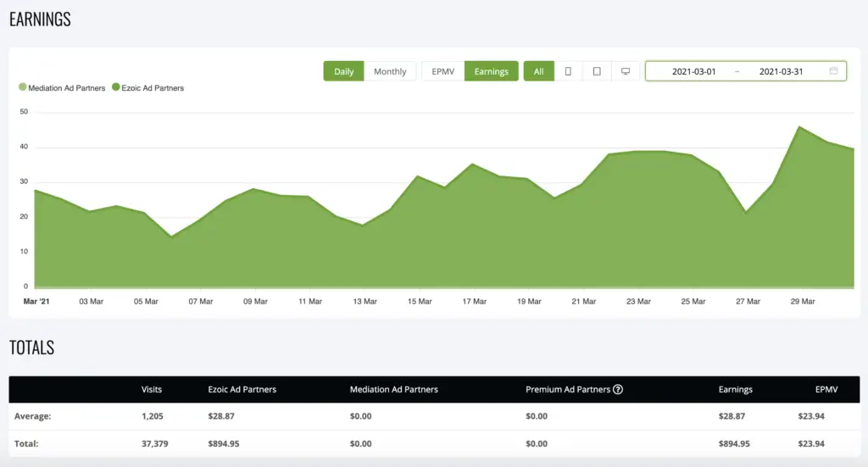The width and height of the screenshot is (868, 467).
Task: Select total Earnings value $894.95
Action: [734, 444]
